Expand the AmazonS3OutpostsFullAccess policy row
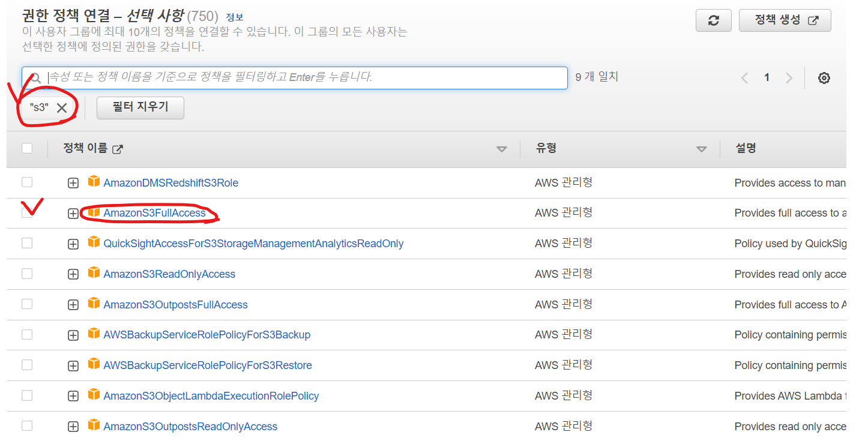This screenshot has width=868, height=441. (73, 305)
